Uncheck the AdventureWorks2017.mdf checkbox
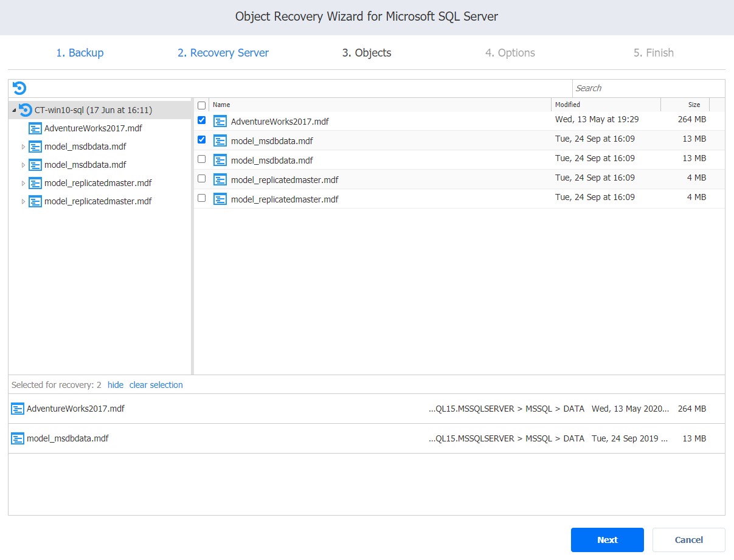The height and width of the screenshot is (560, 734). pos(202,120)
